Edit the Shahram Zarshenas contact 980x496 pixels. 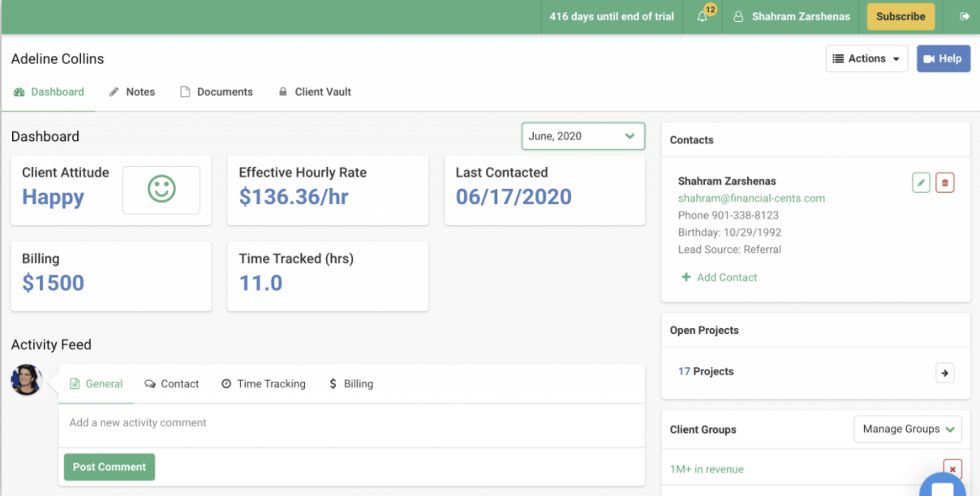921,182
